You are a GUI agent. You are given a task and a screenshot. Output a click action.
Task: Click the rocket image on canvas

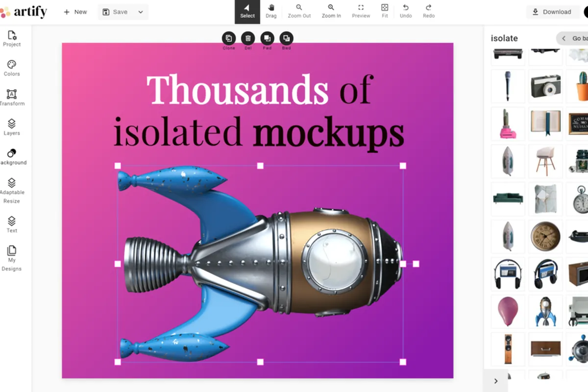point(260,264)
